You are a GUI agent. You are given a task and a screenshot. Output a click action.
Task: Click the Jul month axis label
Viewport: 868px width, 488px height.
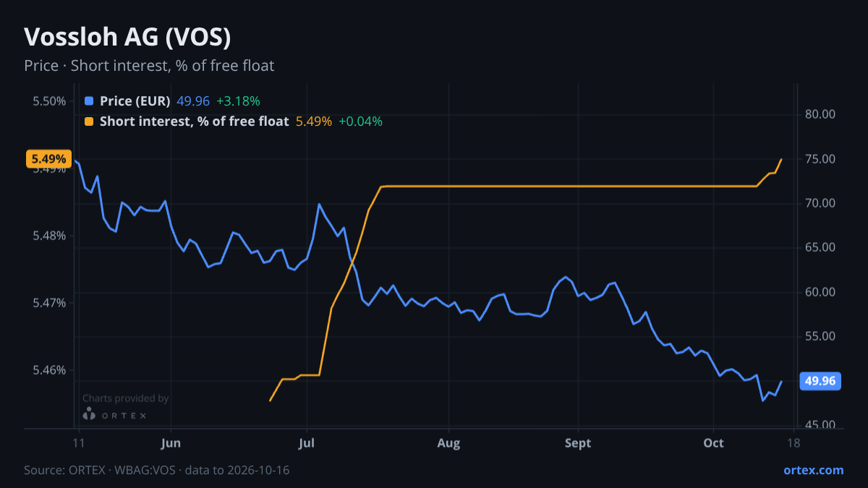tap(307, 443)
